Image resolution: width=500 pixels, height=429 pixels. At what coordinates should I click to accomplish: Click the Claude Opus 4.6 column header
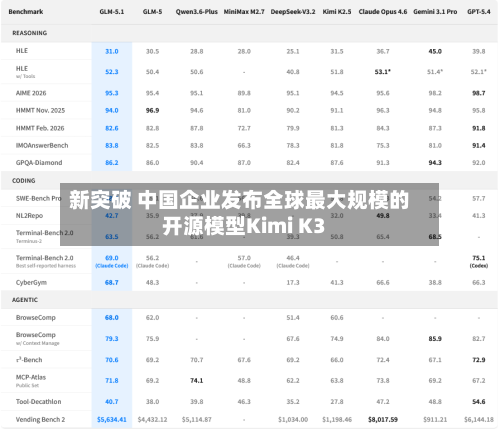click(x=383, y=12)
